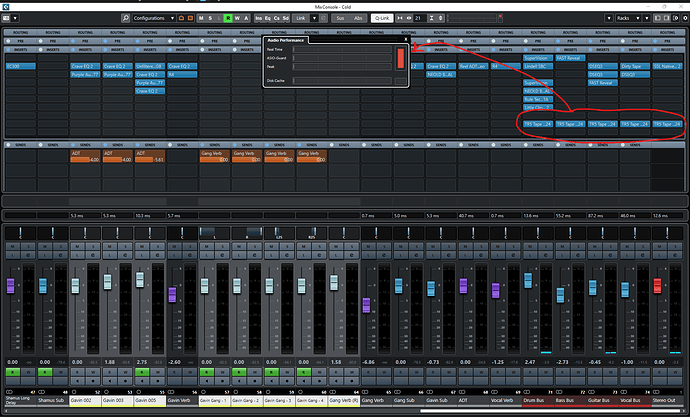The width and height of the screenshot is (690, 417).
Task: Collapse the INSERTS rack header on first channel
Action: coord(20,50)
